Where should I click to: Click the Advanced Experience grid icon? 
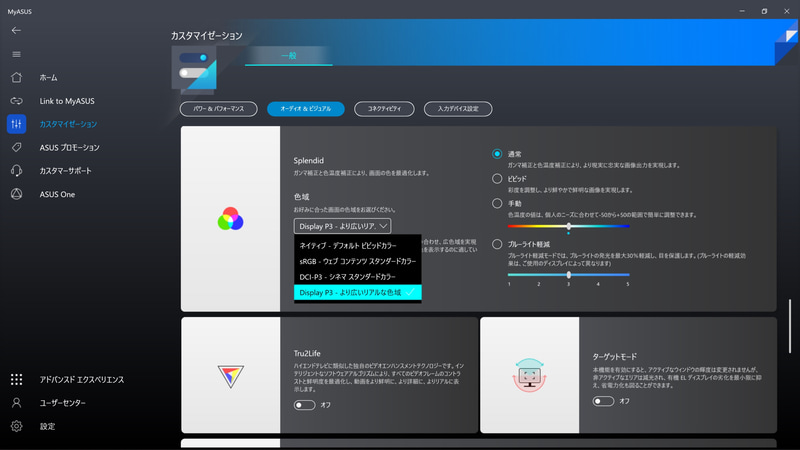(x=16, y=379)
